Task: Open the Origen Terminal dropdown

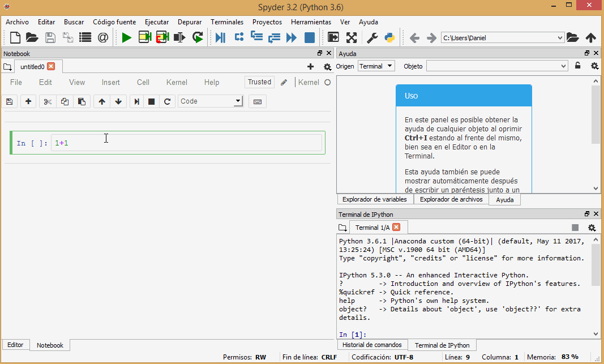Action: point(375,66)
